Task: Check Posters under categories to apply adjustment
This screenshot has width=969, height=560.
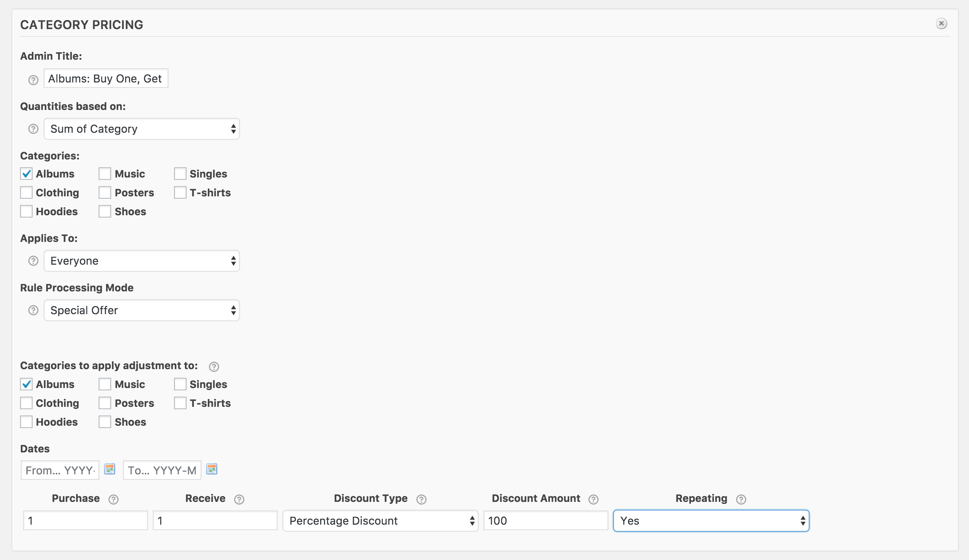Action: click(105, 403)
